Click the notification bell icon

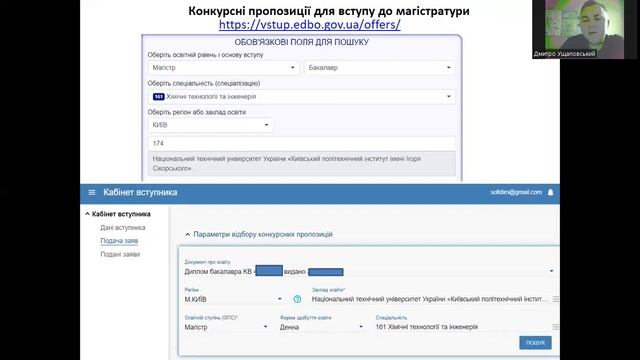click(x=550, y=192)
